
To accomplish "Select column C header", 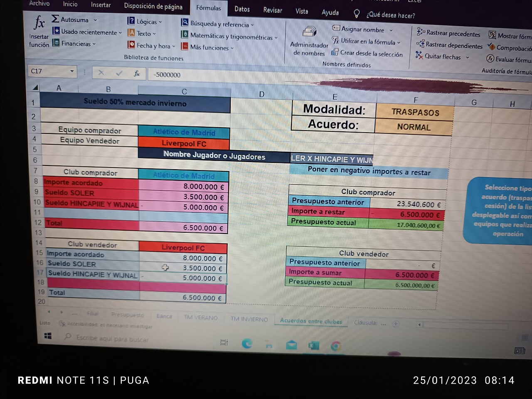I will click(184, 91).
